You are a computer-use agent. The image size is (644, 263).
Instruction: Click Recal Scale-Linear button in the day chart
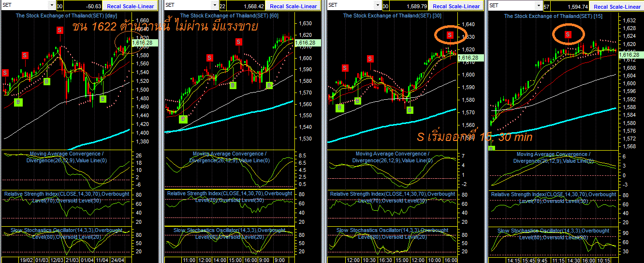point(130,6)
